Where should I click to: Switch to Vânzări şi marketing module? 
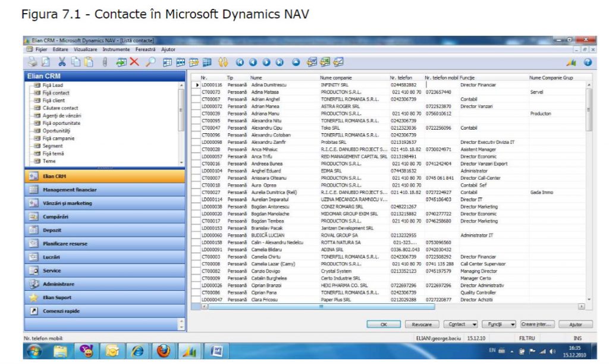click(105, 203)
